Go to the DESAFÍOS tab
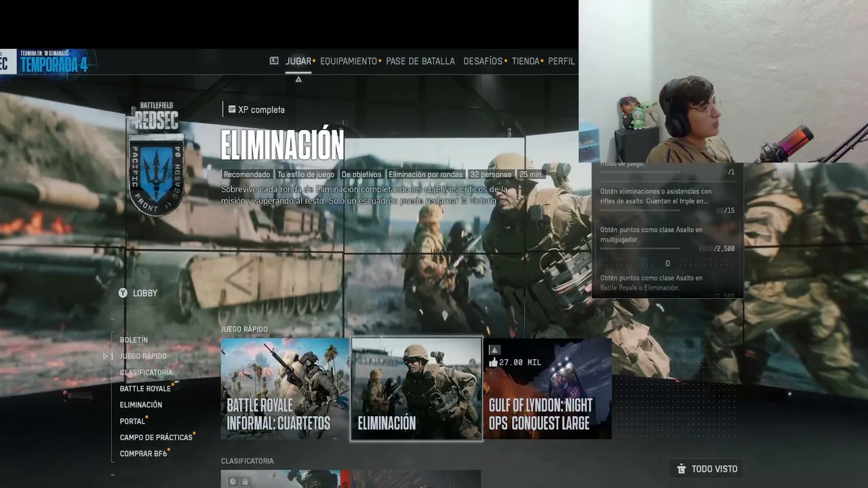This screenshot has height=488, width=868. 483,61
